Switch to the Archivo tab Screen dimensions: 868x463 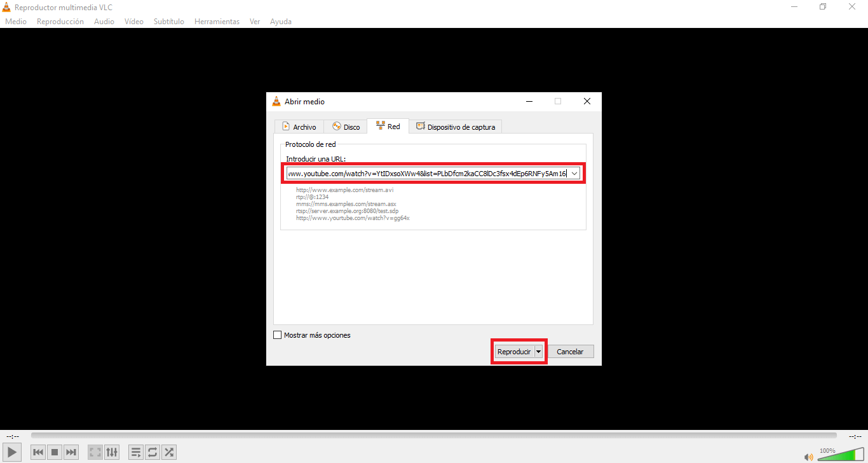[299, 127]
